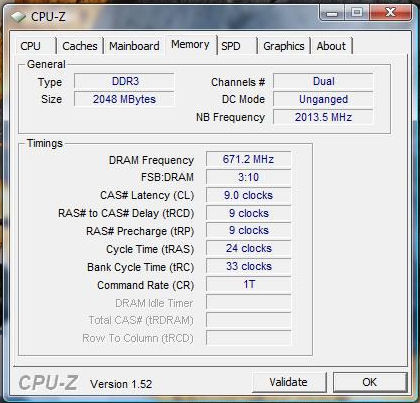Click the Size field showing 2048 MBytes

124,99
